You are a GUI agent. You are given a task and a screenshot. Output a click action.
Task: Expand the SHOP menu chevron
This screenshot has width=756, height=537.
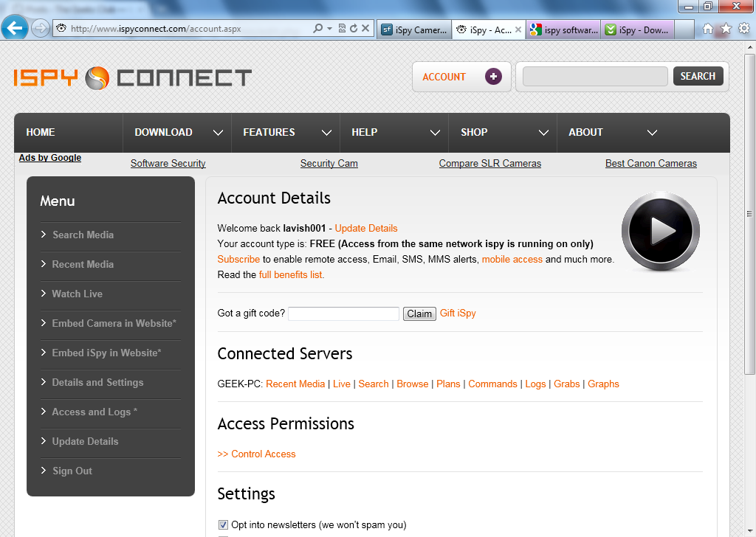(x=543, y=133)
